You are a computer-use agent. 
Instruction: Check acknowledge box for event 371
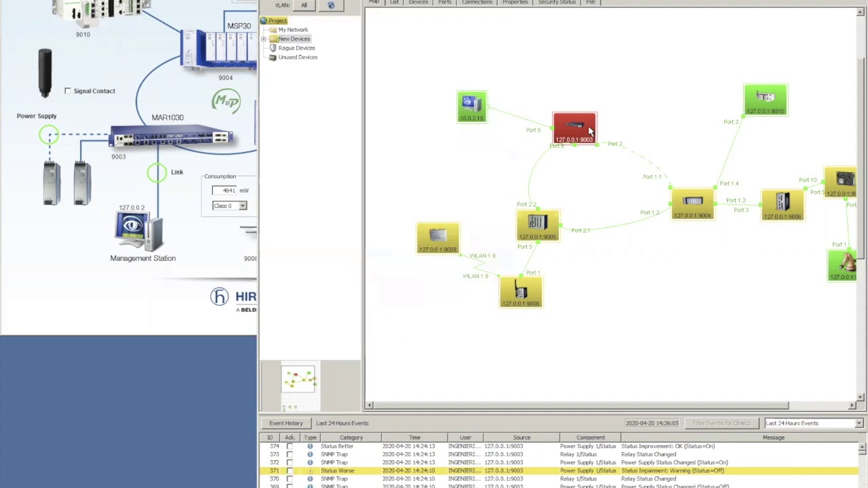click(x=290, y=471)
